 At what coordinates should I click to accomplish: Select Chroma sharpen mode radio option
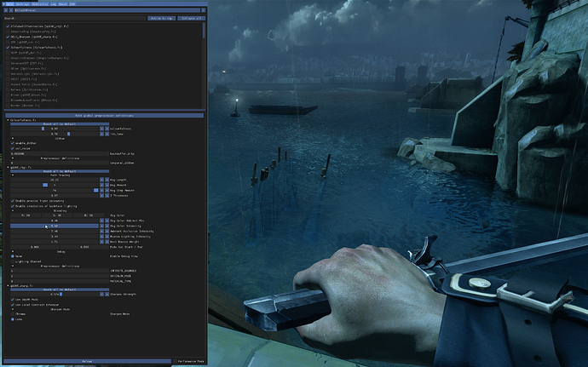[13, 313]
